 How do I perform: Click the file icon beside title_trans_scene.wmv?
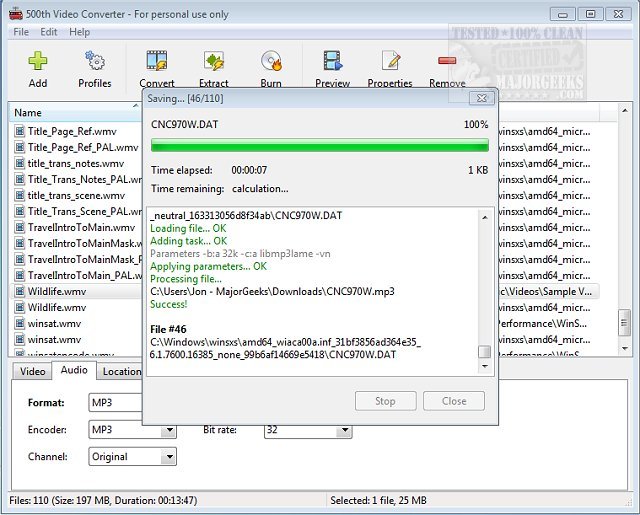(19, 195)
